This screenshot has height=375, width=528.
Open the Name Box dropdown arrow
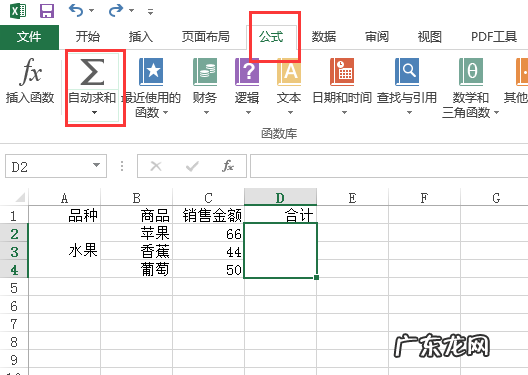click(x=97, y=165)
